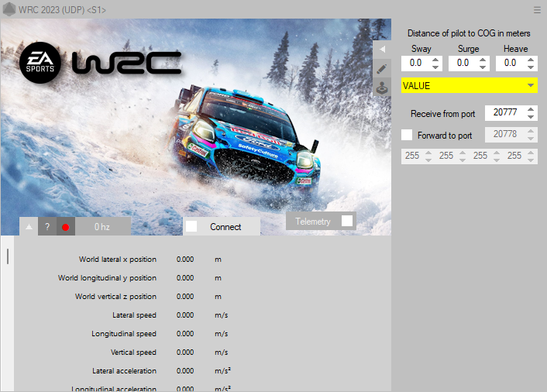Click Receive from port field 20777
Image resolution: width=547 pixels, height=392 pixels.
click(505, 112)
